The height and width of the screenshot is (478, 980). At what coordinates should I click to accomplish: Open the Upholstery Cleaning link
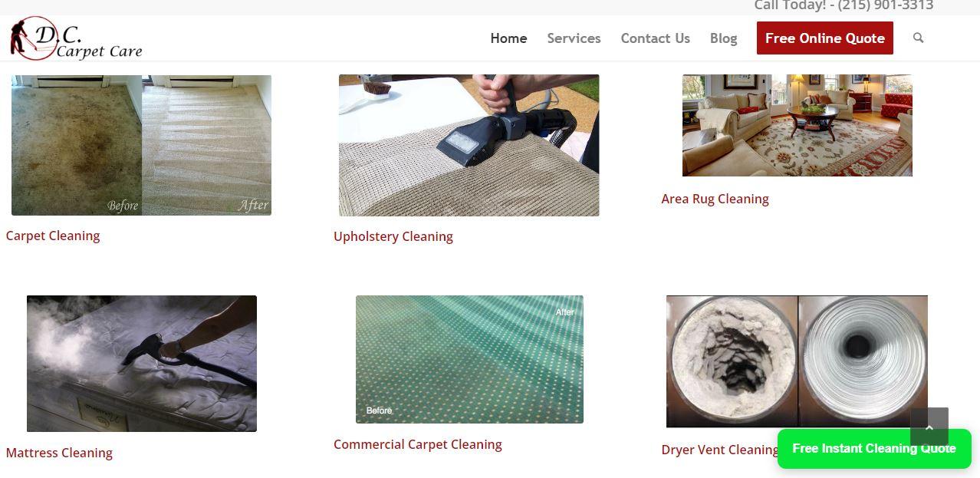point(393,236)
